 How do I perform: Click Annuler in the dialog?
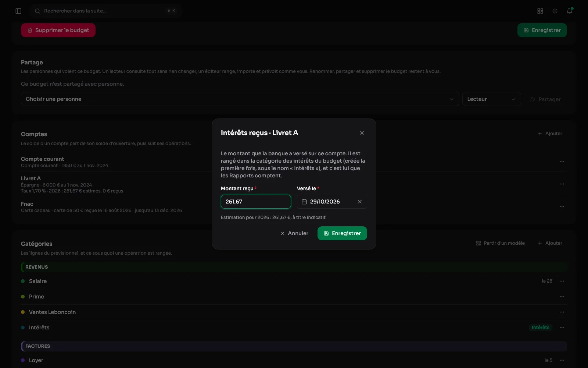[x=294, y=233]
